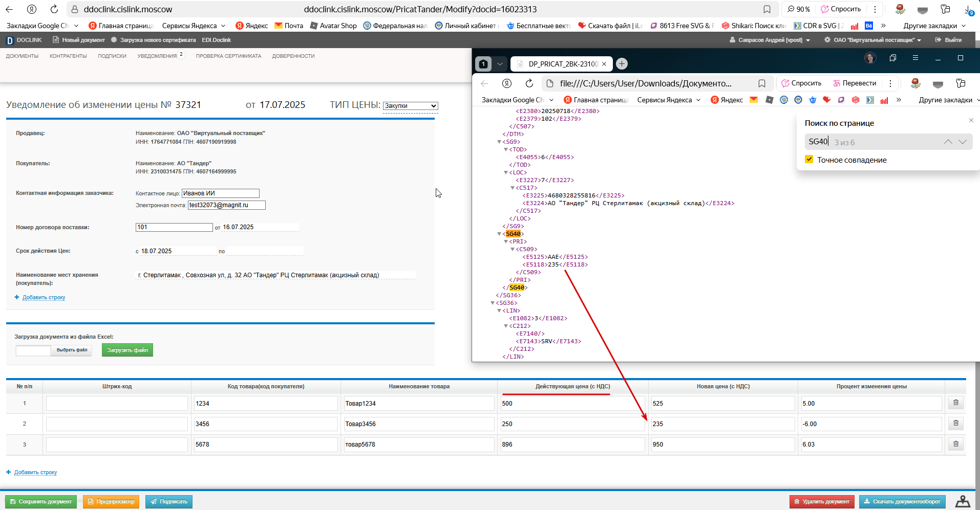Click the structure diagram icon bottom right
Image resolution: width=980 pixels, height=510 pixels.
(963, 501)
